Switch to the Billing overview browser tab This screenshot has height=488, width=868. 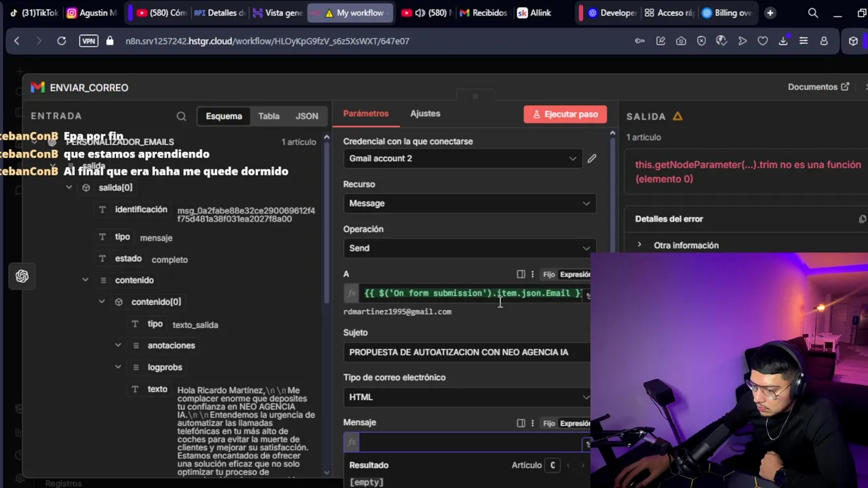pyautogui.click(x=727, y=12)
